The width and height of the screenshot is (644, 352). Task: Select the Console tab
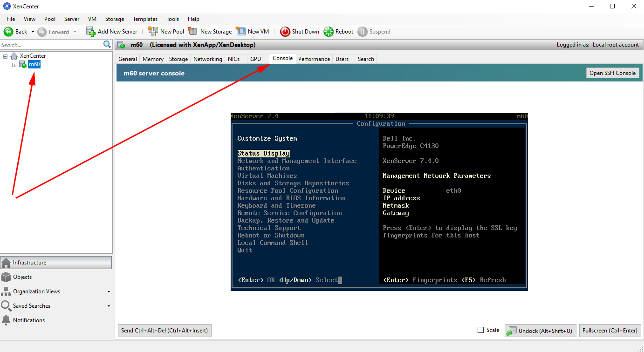(283, 58)
